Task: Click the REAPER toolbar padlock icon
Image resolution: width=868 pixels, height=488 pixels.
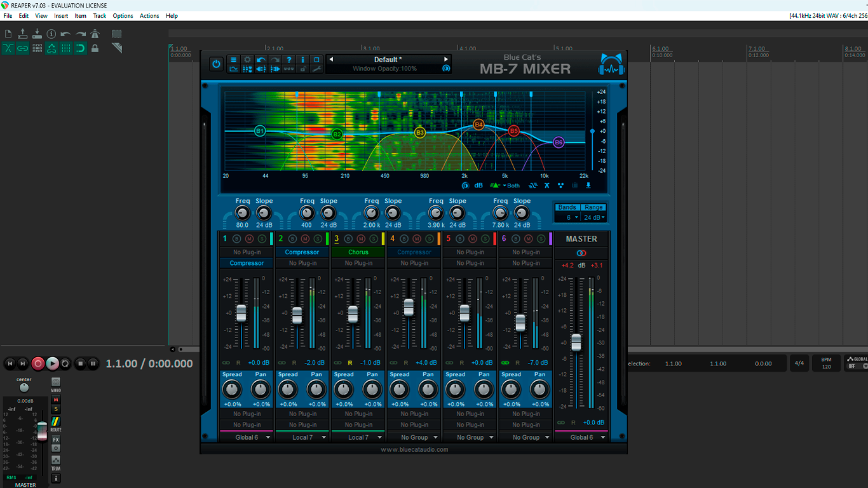Action: (95, 48)
